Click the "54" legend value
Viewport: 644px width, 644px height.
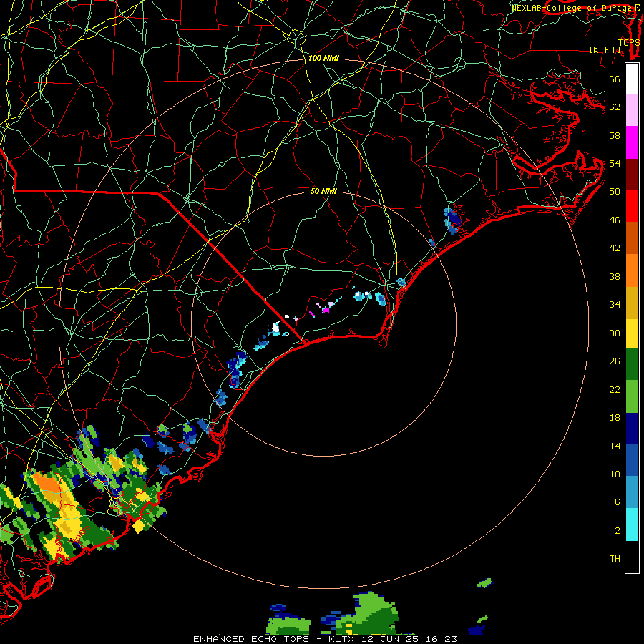coord(615,163)
